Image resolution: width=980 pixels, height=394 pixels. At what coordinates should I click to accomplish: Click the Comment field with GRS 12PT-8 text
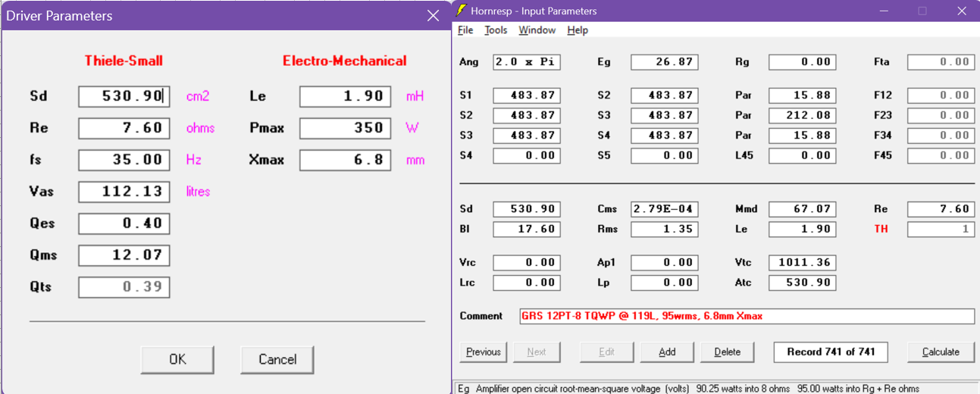point(747,316)
